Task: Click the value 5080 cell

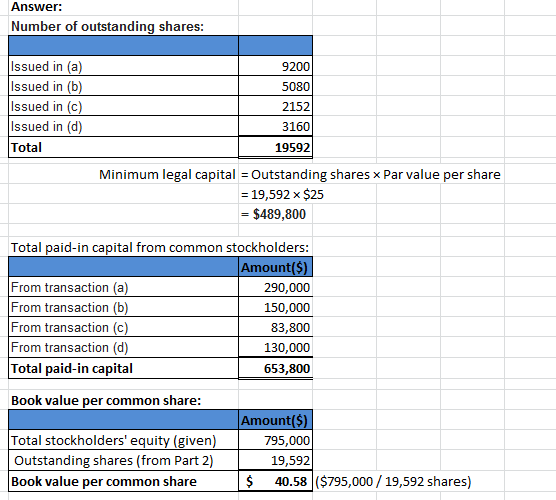Action: coord(276,86)
